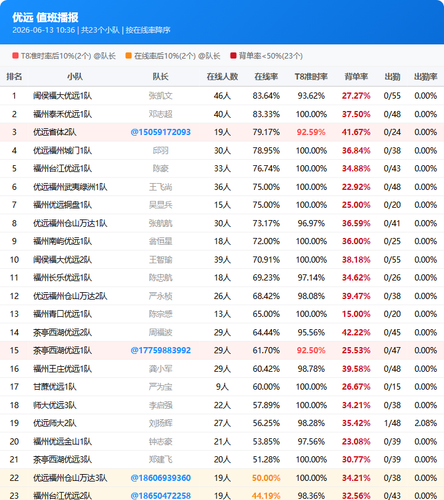Click the 在线率 column header
The image size is (444, 500).
click(x=266, y=77)
